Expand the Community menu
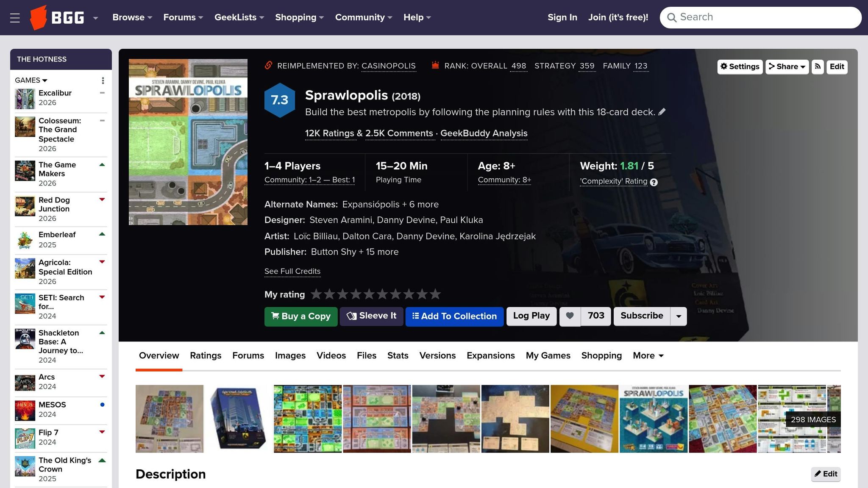Image resolution: width=868 pixels, height=488 pixels. pyautogui.click(x=364, y=17)
